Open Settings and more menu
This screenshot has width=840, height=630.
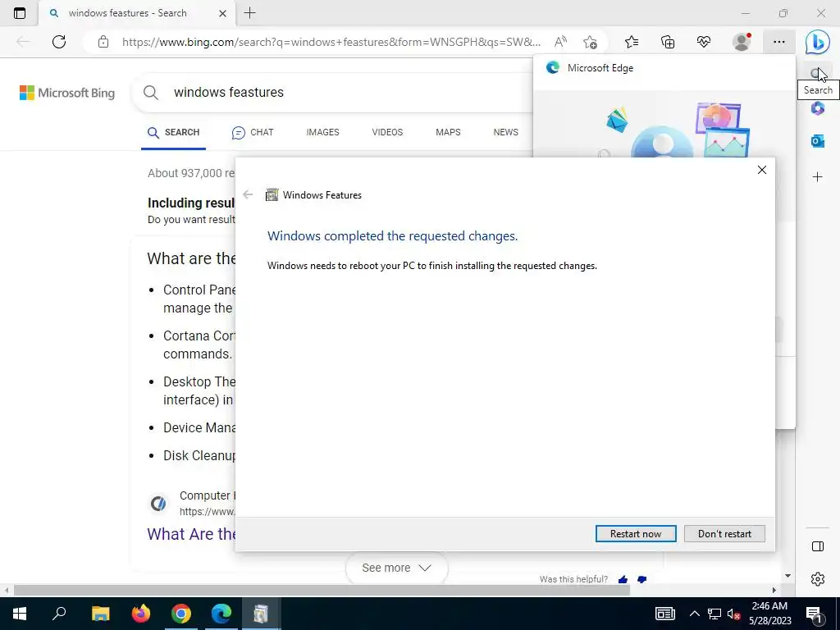click(779, 42)
